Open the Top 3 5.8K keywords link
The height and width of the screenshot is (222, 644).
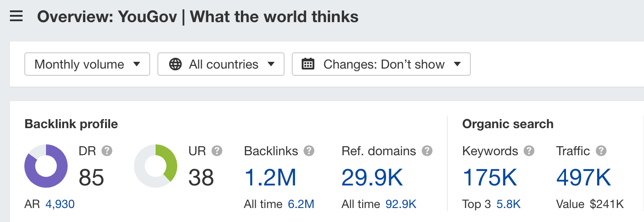(509, 204)
